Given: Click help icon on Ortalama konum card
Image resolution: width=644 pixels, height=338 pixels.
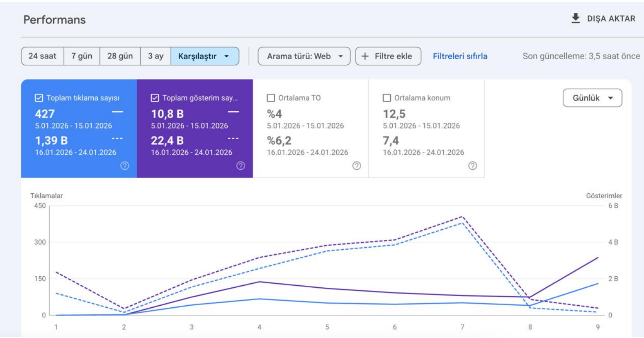Looking at the screenshot, I should (472, 165).
